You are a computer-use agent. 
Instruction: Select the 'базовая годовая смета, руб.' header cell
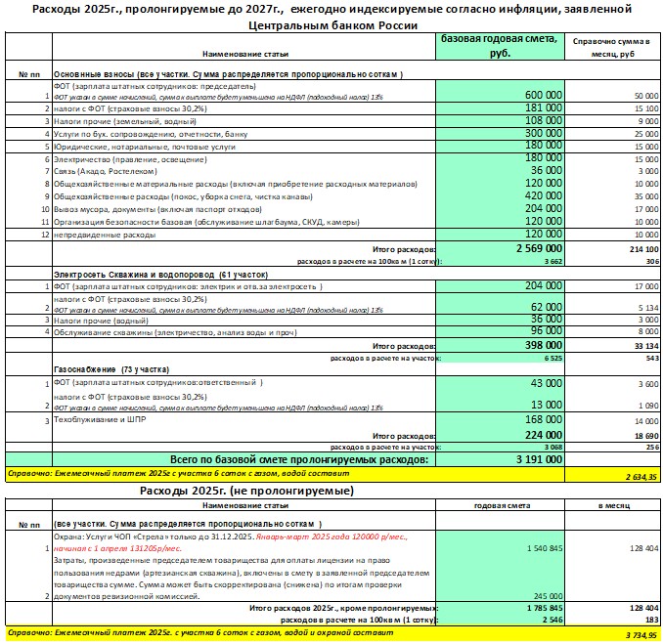499,45
